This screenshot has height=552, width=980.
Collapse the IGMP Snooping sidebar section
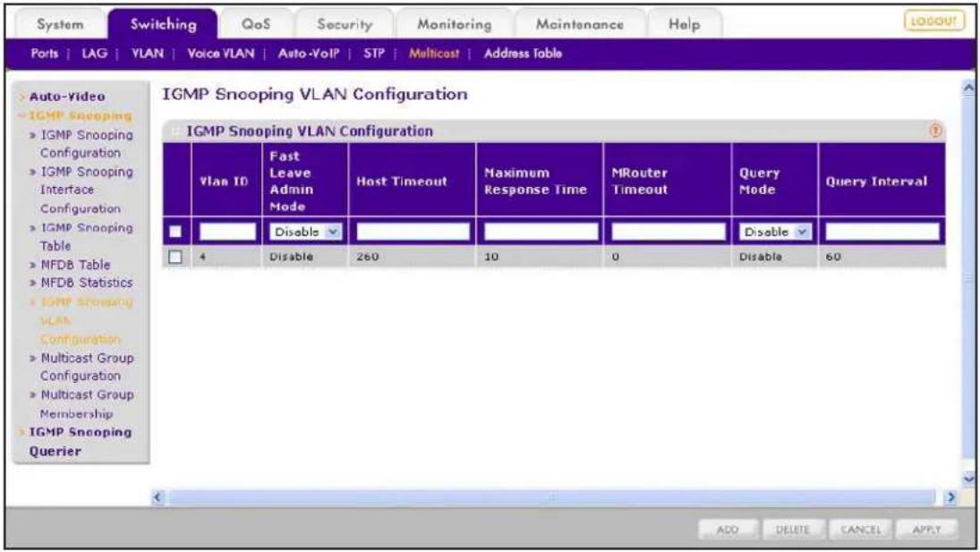80,115
